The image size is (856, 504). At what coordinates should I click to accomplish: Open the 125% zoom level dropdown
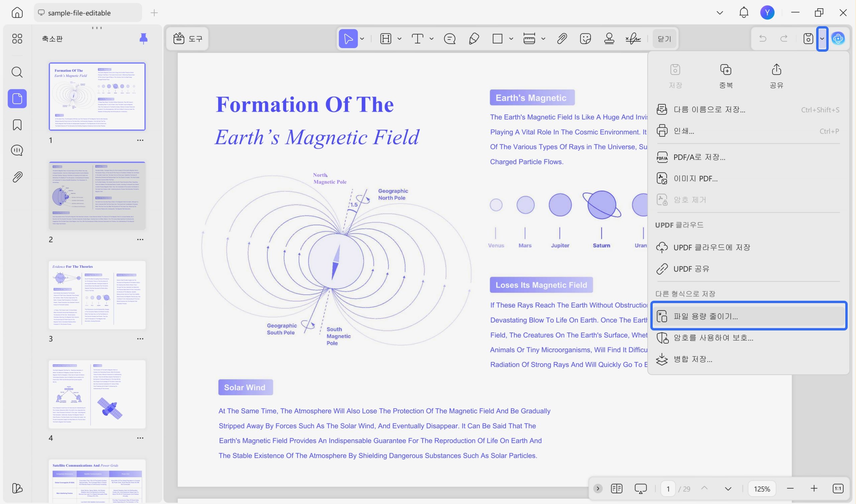(x=762, y=489)
